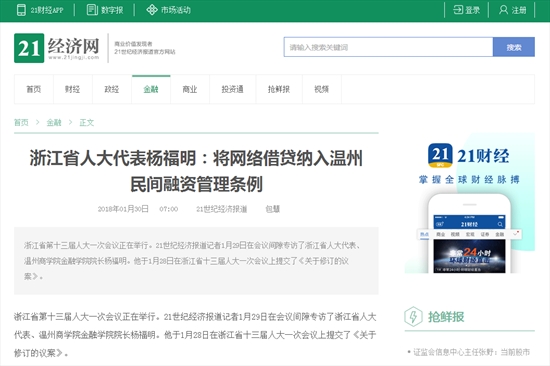Click the 市场活动 diamond icon
The image size is (550, 366).
pyautogui.click(x=152, y=10)
